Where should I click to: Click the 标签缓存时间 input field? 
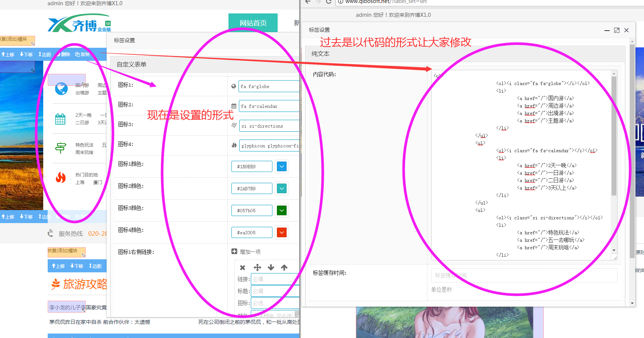pos(524,275)
